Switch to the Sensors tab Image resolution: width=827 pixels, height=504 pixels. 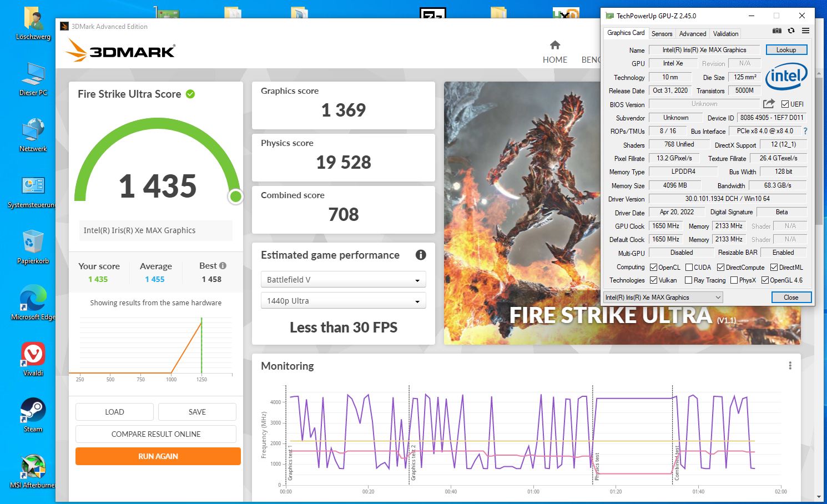tap(662, 34)
